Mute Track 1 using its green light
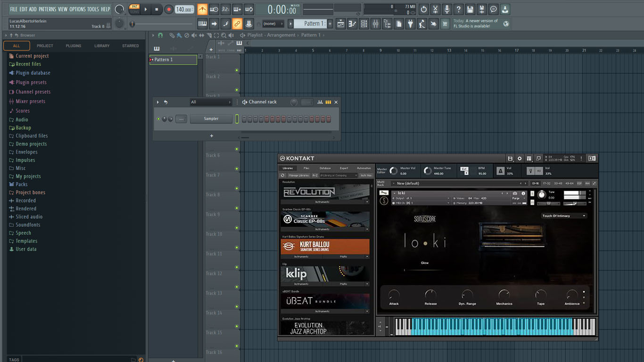The height and width of the screenshot is (362, 644). coord(237,70)
